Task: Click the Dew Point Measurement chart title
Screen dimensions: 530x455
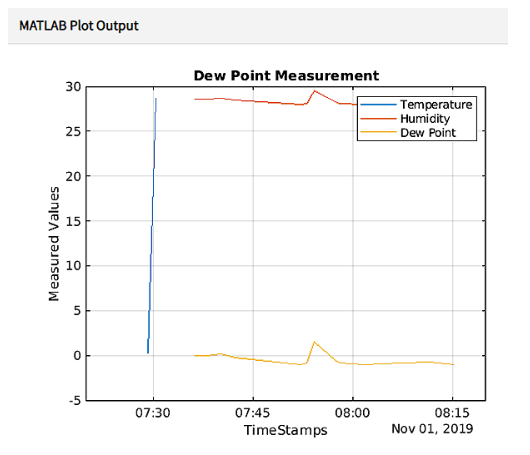Action: 286,75
